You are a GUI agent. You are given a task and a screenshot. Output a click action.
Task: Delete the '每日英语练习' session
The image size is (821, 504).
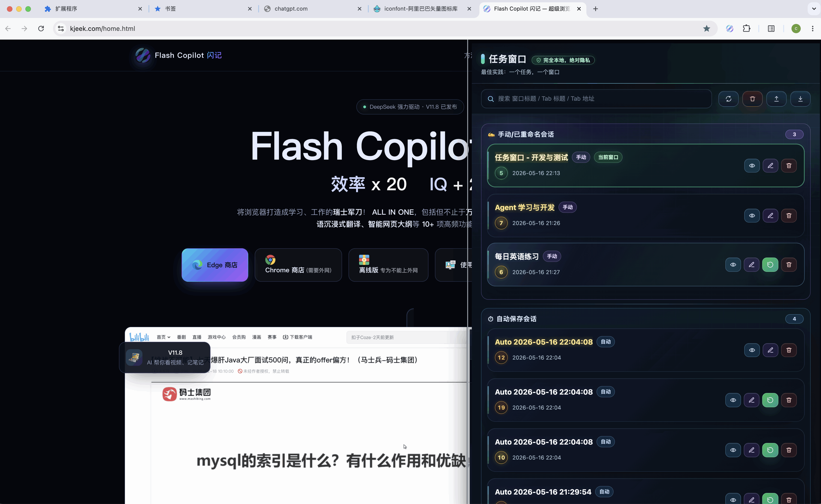[789, 265]
